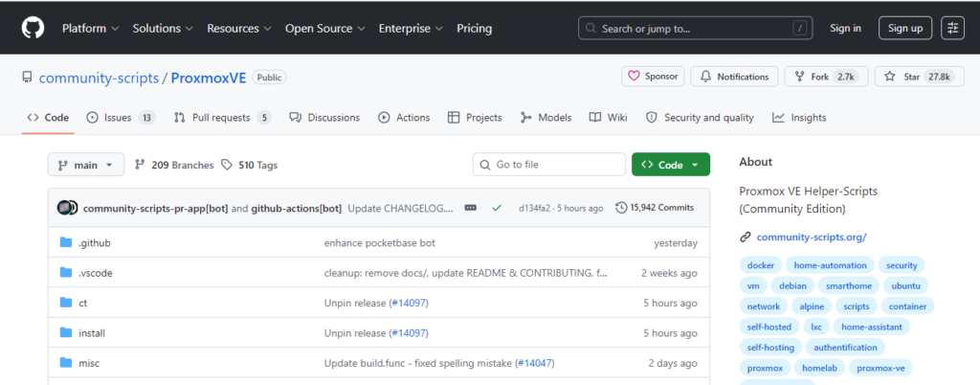The image size is (980, 385).
Task: Open the Actions tab
Action: (405, 118)
